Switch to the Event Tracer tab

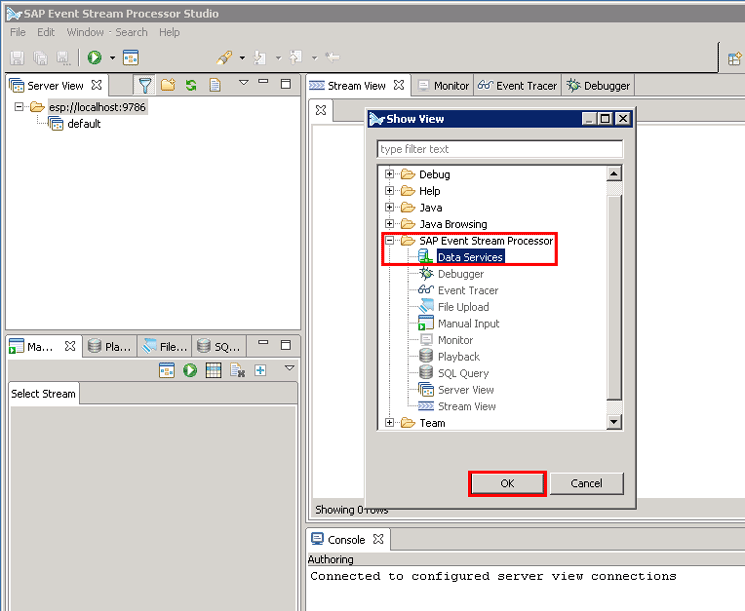(517, 86)
